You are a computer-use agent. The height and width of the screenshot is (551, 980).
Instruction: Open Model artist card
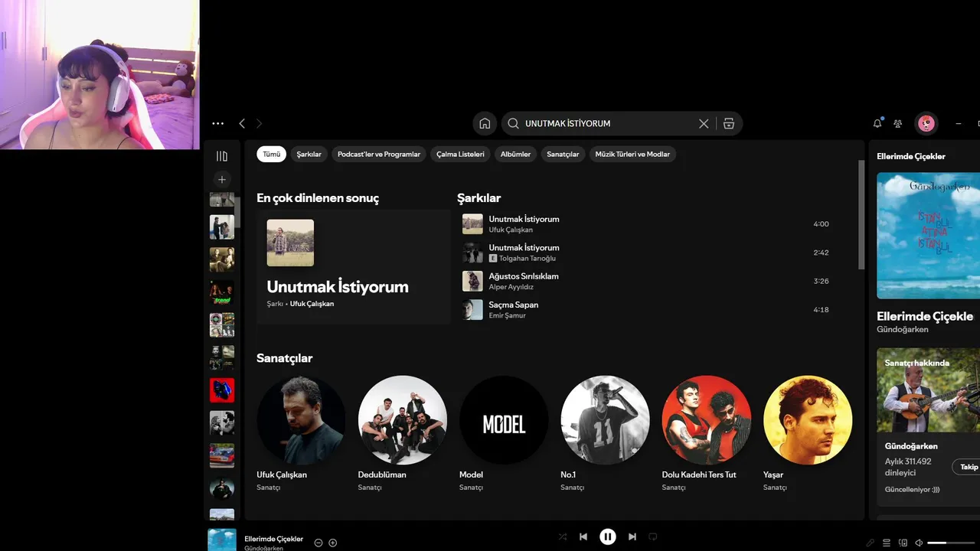coord(504,434)
